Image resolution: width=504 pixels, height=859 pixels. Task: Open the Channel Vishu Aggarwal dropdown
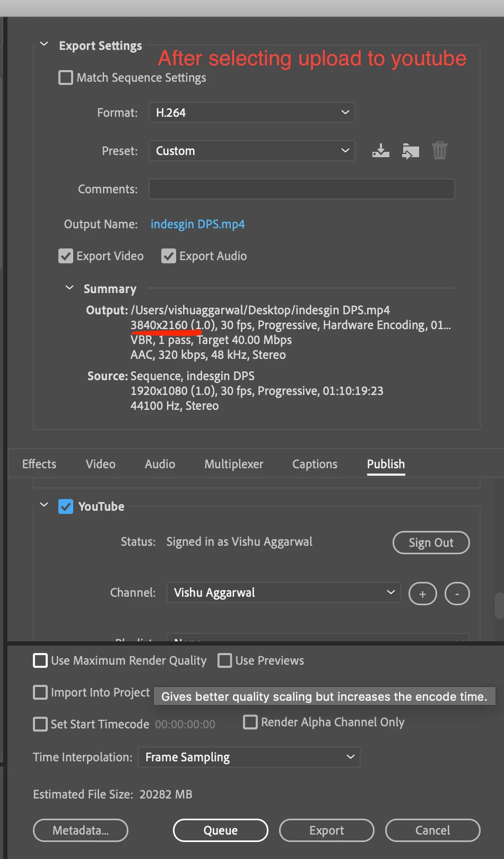click(284, 592)
